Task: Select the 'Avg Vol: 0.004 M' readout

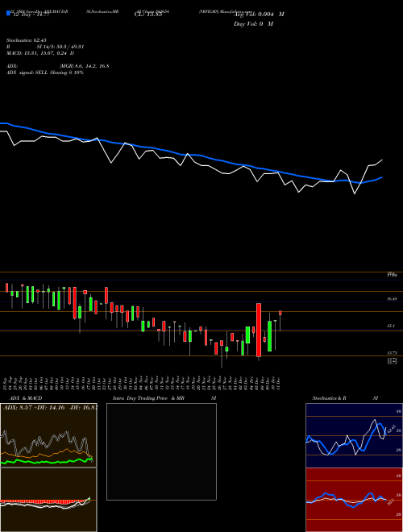Action: pos(259,15)
